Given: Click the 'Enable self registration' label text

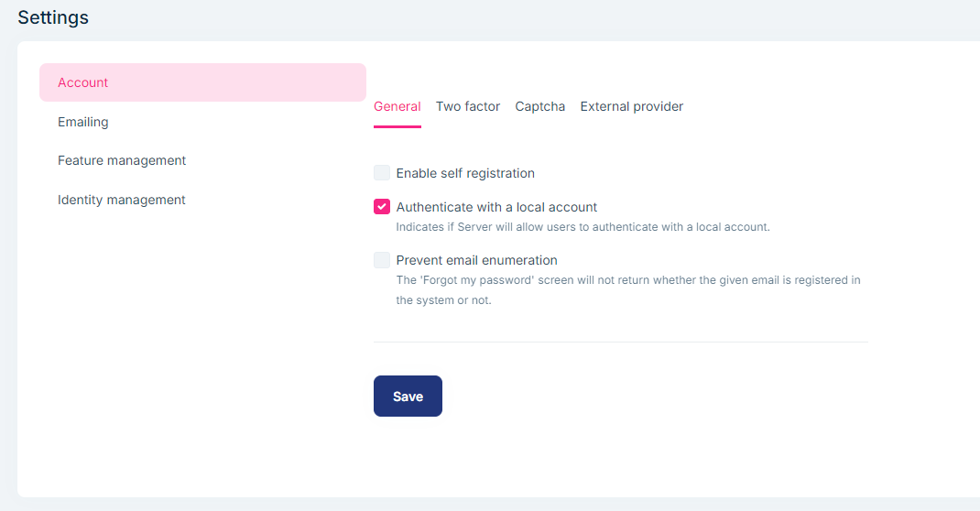Looking at the screenshot, I should (465, 173).
